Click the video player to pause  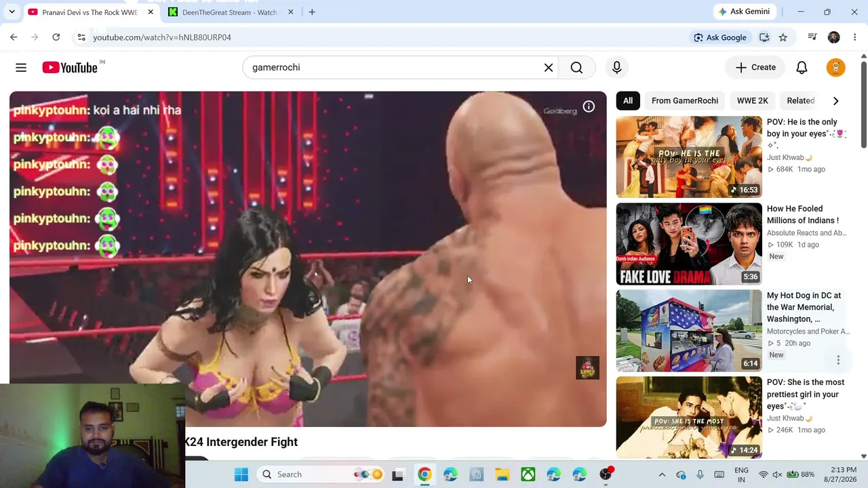tap(308, 259)
